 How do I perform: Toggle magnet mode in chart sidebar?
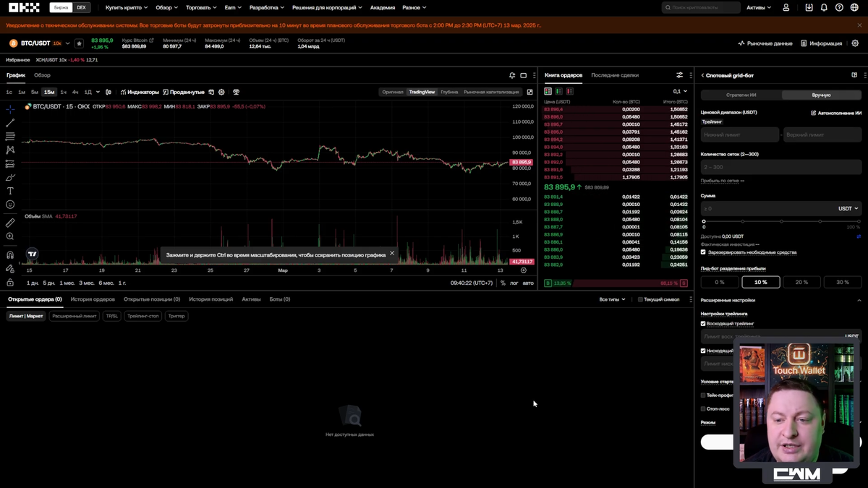pos(10,254)
